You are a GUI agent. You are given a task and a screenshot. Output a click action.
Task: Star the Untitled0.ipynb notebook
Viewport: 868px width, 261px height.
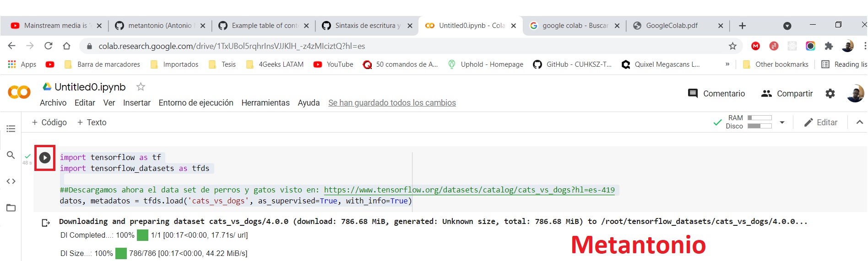[x=141, y=86]
